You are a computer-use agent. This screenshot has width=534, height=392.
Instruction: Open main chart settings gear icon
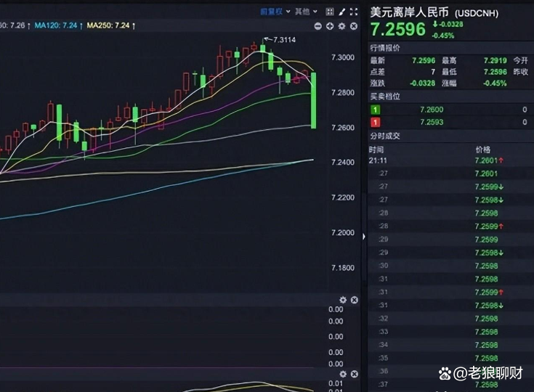click(x=342, y=26)
